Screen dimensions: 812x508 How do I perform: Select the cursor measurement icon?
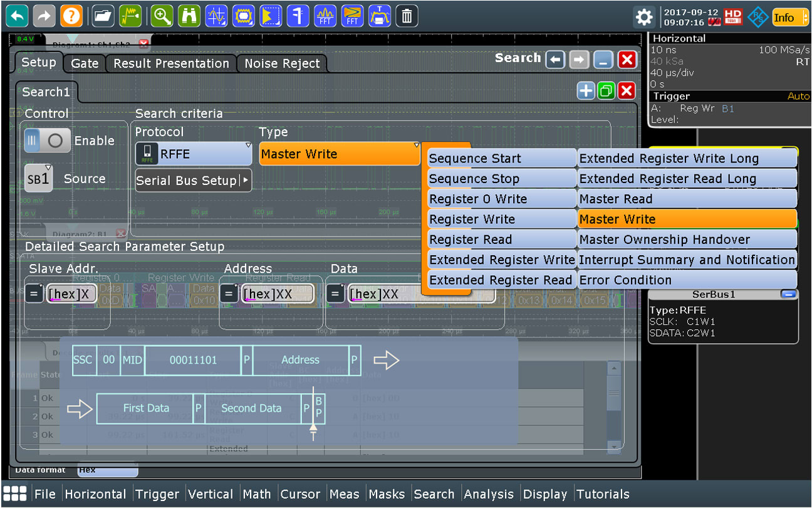pyautogui.click(x=217, y=16)
